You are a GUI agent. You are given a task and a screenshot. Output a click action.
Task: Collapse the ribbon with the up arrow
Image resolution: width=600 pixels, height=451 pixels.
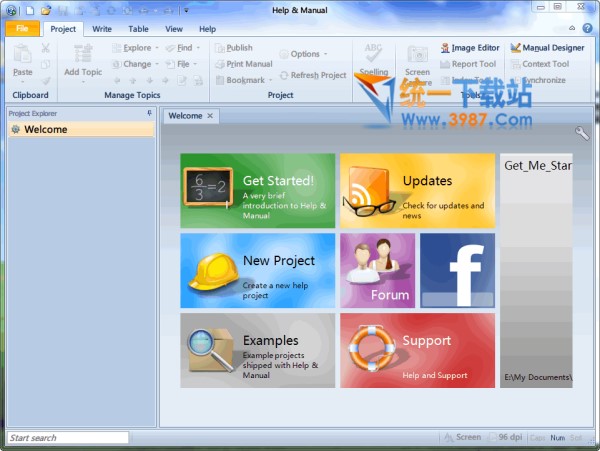572,28
